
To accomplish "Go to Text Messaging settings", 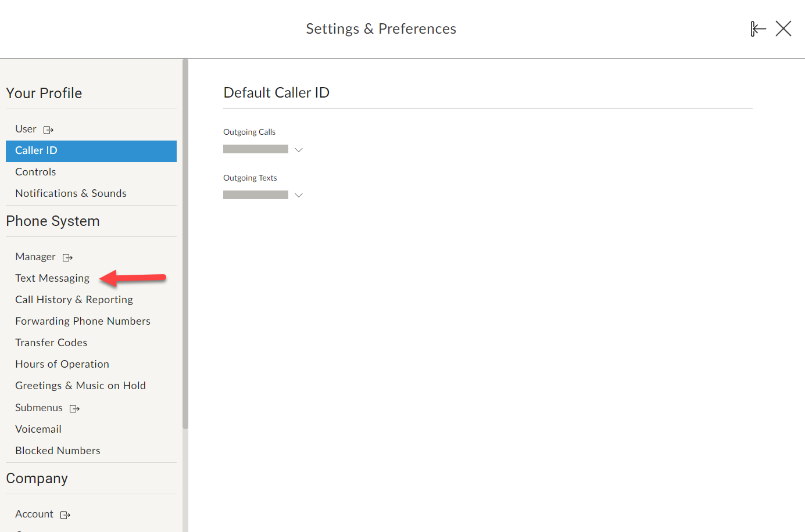I will (52, 278).
